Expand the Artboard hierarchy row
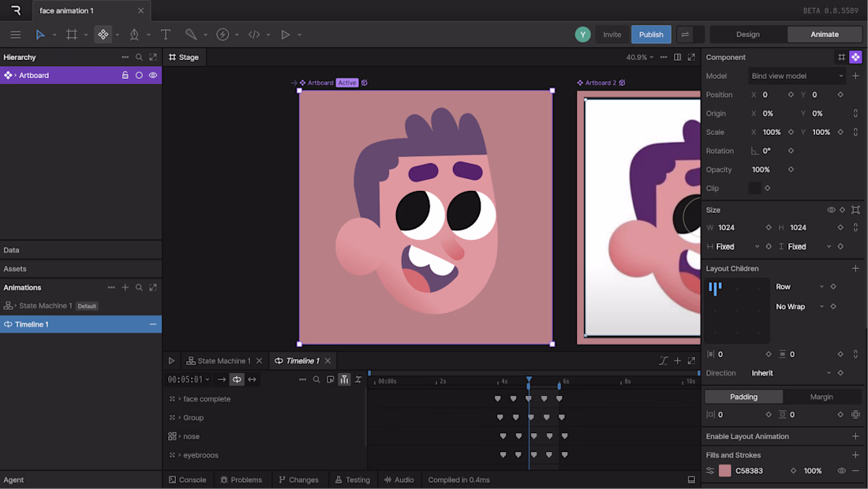868x489 pixels. (x=16, y=75)
